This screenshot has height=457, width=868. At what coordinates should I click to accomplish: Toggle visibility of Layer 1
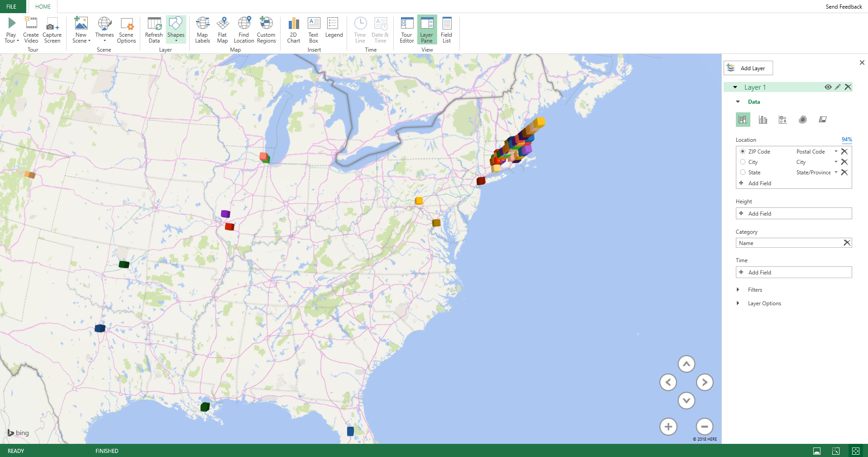coord(828,87)
